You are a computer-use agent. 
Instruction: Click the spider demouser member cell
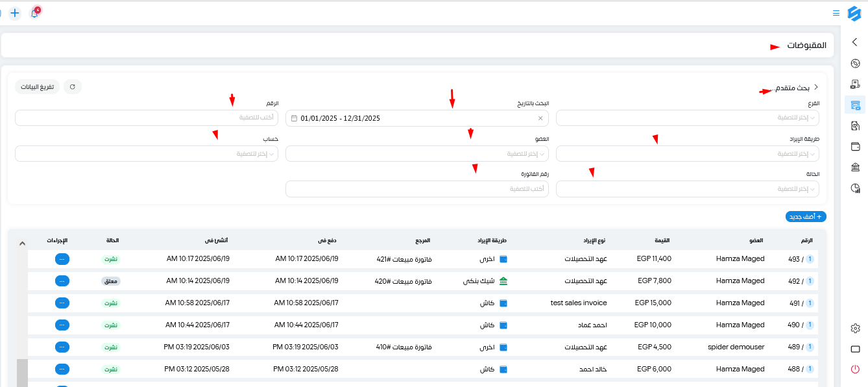736,347
